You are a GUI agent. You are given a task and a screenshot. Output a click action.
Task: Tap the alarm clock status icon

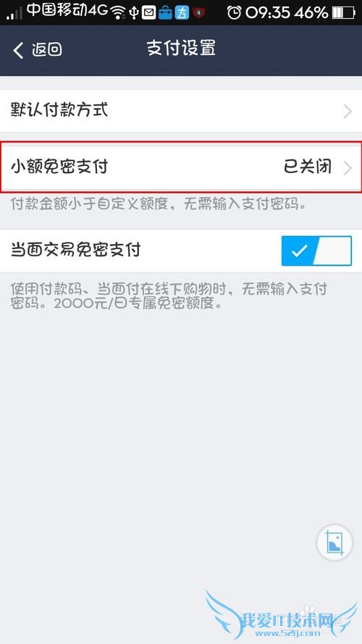[x=235, y=13]
